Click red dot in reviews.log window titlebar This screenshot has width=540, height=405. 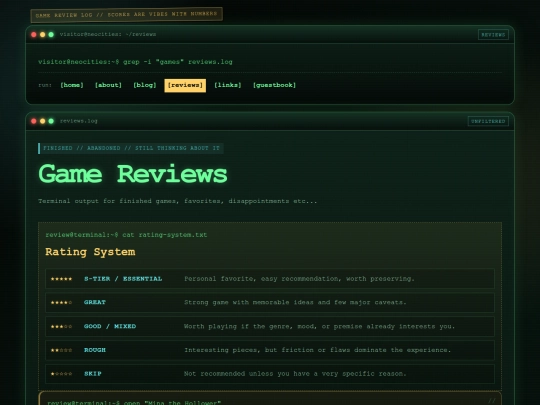34,121
